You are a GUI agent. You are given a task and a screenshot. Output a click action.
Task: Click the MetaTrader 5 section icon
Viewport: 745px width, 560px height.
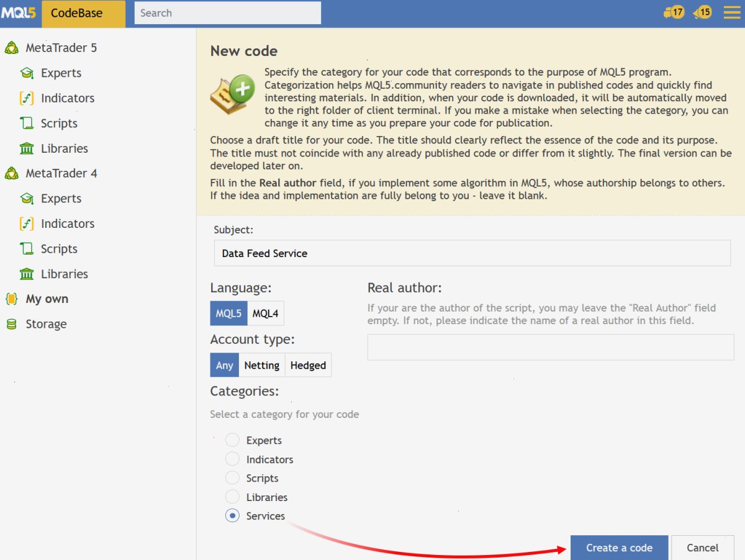click(x=11, y=48)
